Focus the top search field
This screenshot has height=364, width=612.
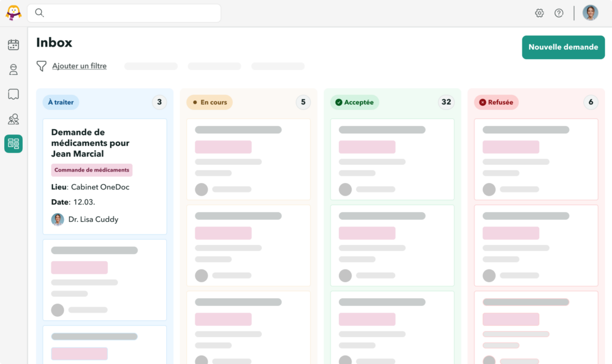pyautogui.click(x=124, y=13)
